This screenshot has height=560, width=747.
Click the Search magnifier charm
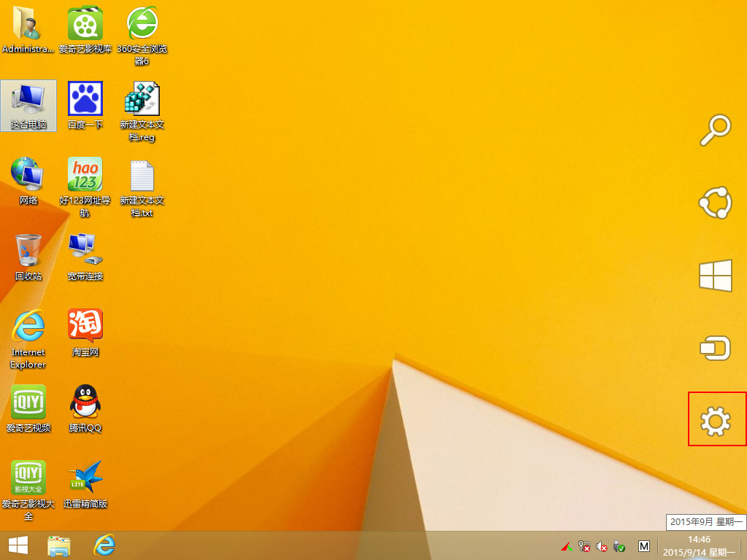pyautogui.click(x=715, y=130)
